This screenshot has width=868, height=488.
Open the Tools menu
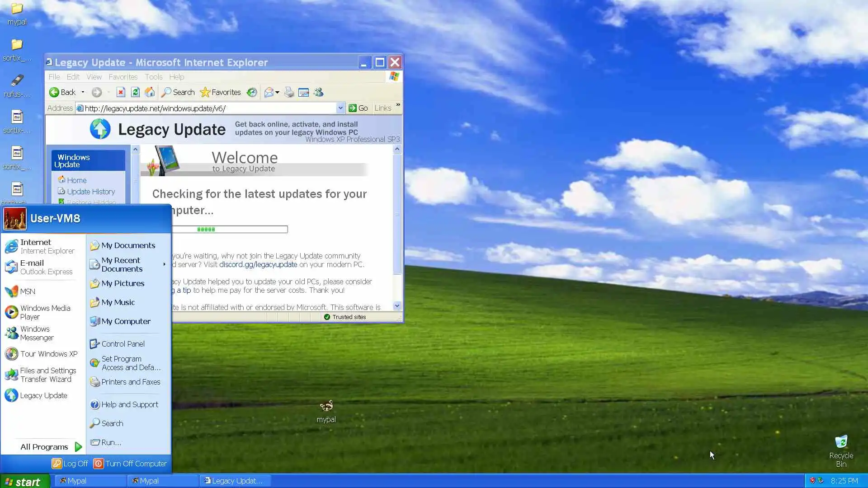point(153,77)
